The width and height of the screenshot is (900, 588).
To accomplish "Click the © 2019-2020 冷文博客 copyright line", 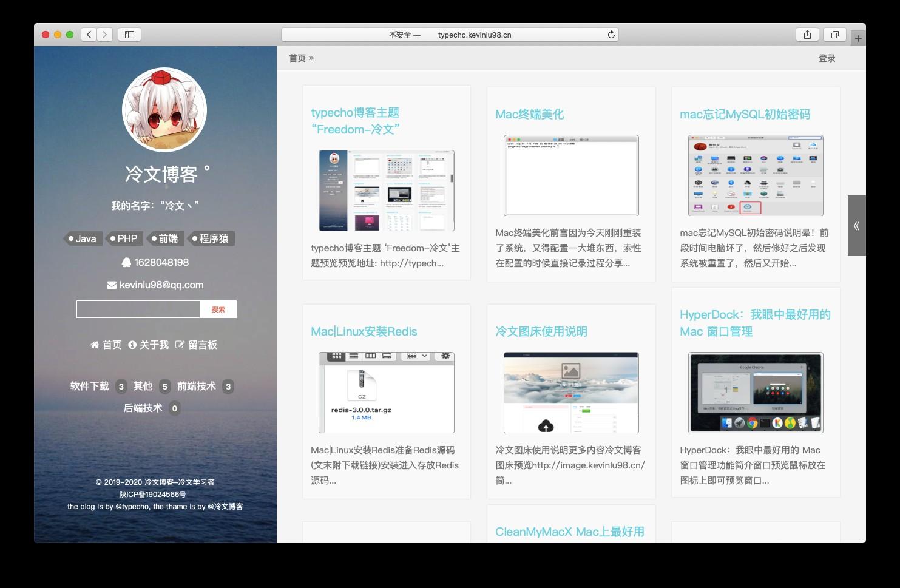I will click(x=155, y=482).
